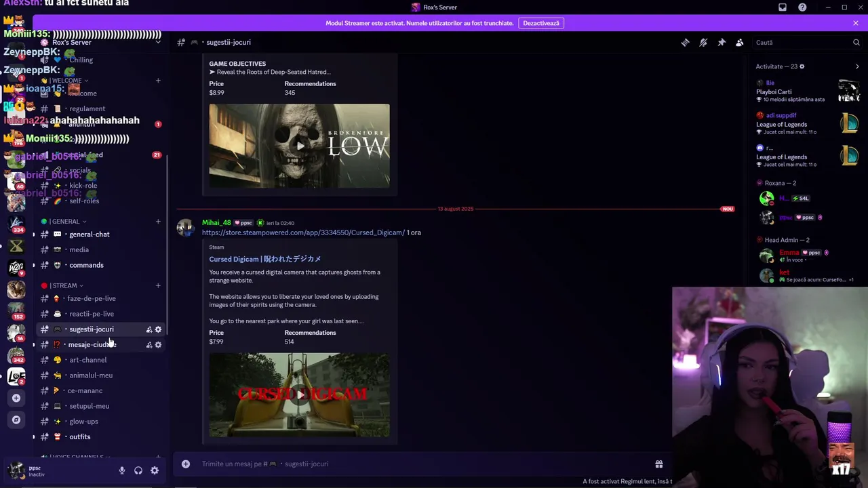
Task: Open the glow-ups channel
Action: click(x=100, y=422)
